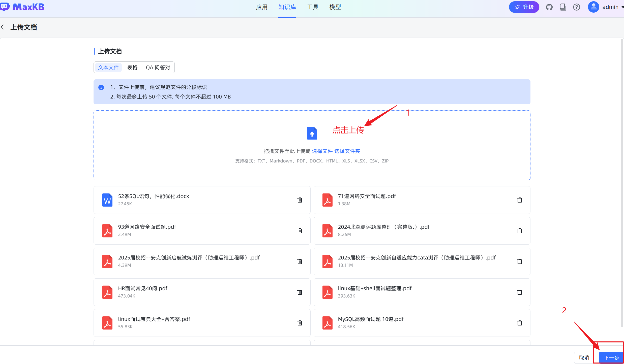The image size is (624, 364).
Task: Delete the 52条SQL语句 docx file
Action: click(300, 200)
